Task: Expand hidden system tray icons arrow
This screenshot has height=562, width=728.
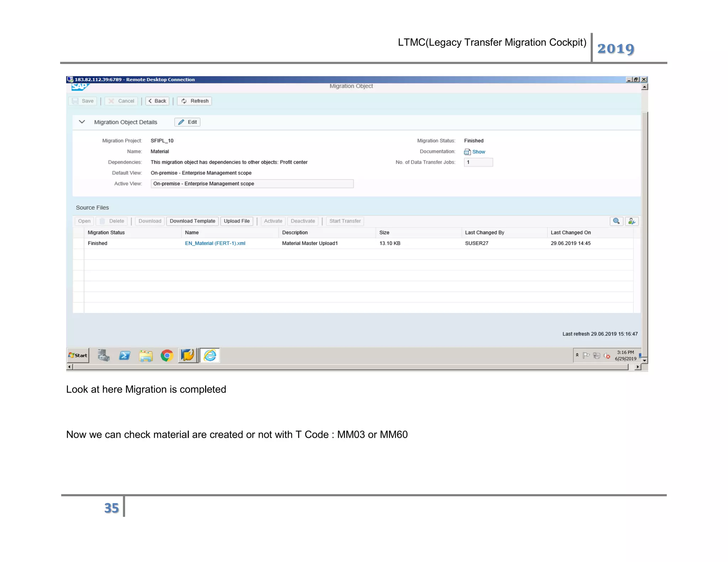Action: tap(577, 355)
